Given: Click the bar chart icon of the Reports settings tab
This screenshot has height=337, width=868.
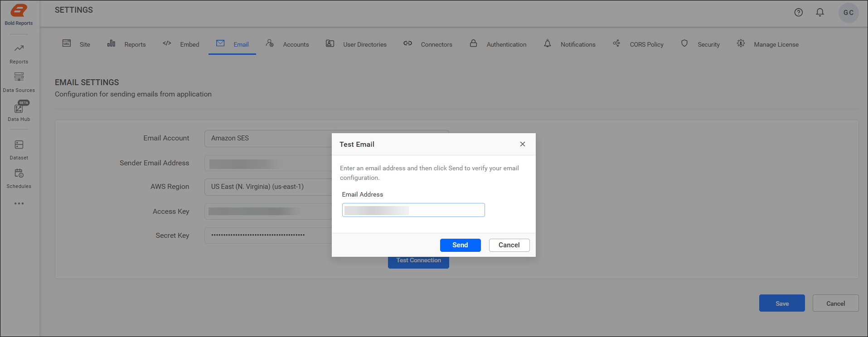Looking at the screenshot, I should [x=111, y=43].
